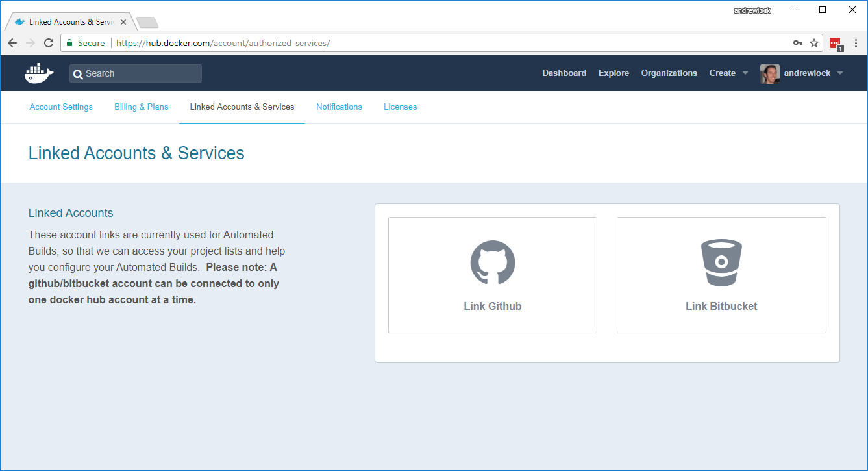Click the browser back arrow
868x471 pixels.
12,43
